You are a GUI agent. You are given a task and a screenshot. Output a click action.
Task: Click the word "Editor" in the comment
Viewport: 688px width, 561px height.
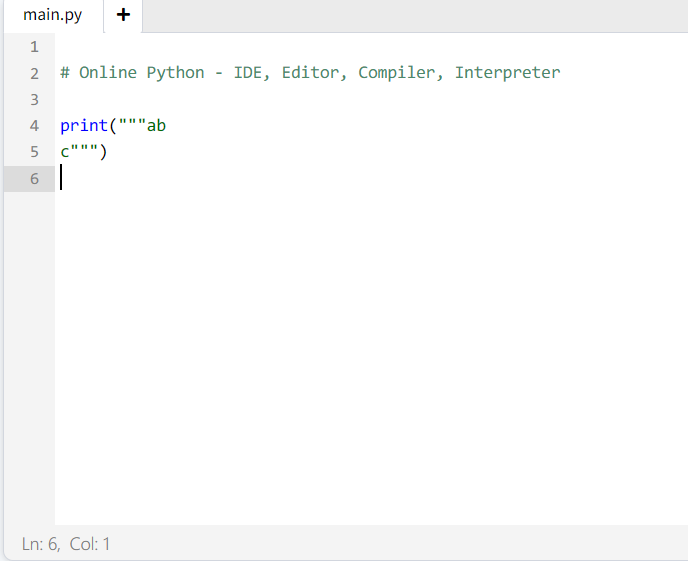tap(313, 73)
